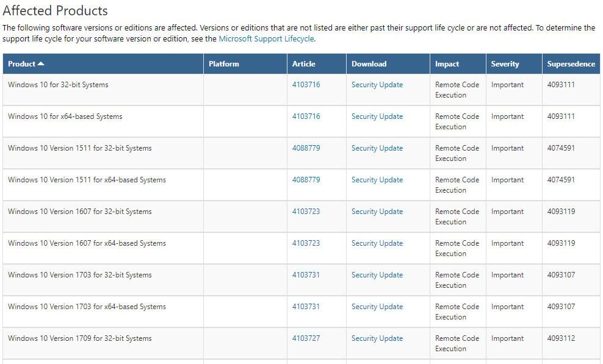Download Security Update for Version 1703 32-bit
Viewport: 603px width, 364px height.
[377, 275]
